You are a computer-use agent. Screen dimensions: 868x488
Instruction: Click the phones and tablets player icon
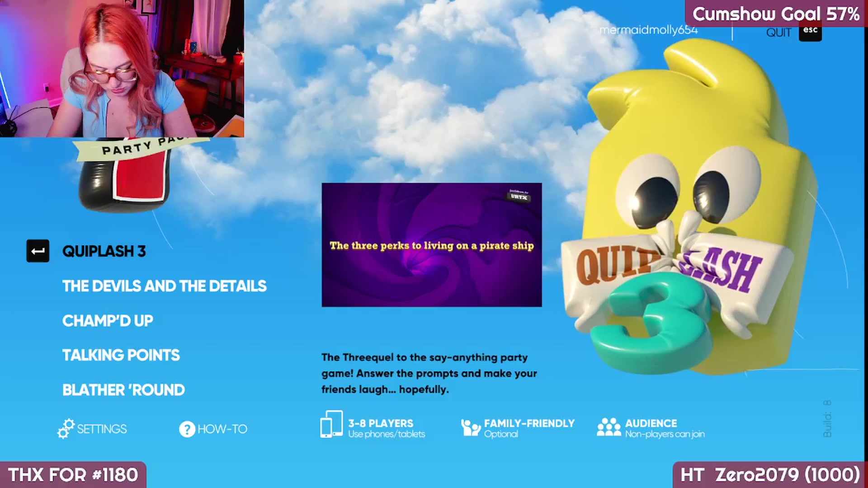tap(331, 424)
